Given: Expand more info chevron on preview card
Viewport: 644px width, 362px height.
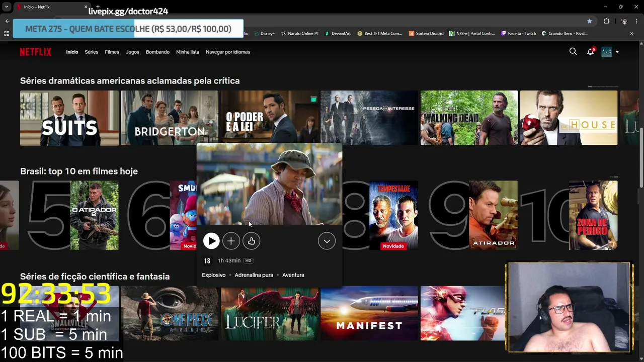Looking at the screenshot, I should (x=327, y=241).
